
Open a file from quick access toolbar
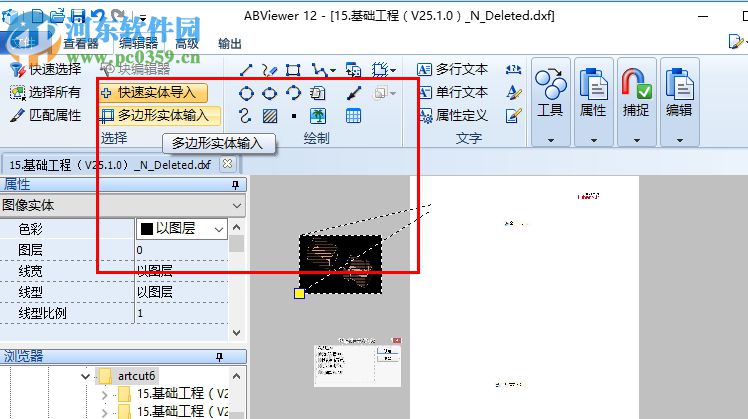coord(57,16)
